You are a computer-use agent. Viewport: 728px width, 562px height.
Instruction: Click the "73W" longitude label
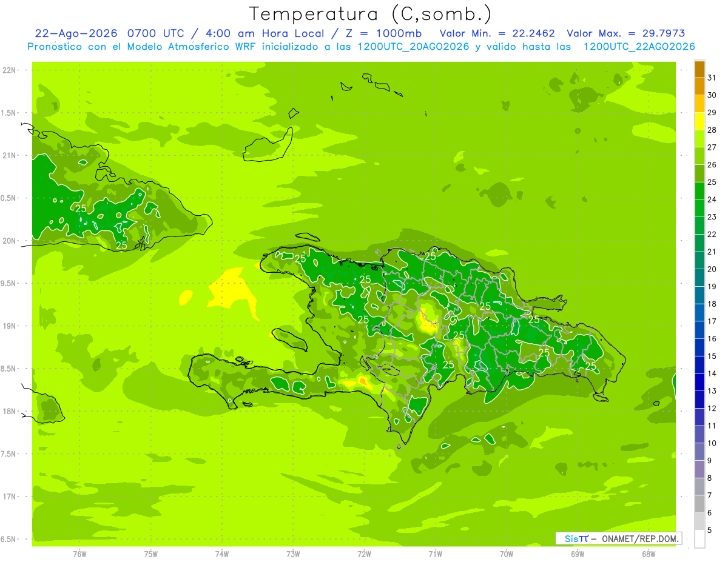pos(293,554)
